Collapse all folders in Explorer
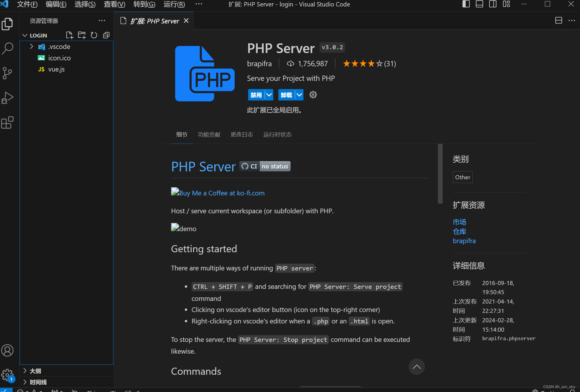Screen dimensions: 580x392 (x=106, y=35)
